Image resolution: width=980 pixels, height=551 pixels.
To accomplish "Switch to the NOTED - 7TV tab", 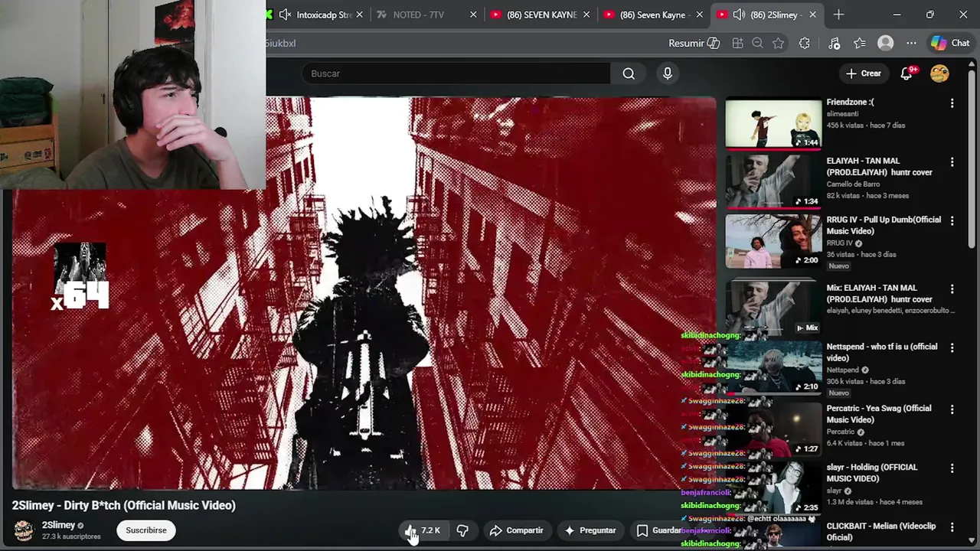I will pyautogui.click(x=418, y=15).
